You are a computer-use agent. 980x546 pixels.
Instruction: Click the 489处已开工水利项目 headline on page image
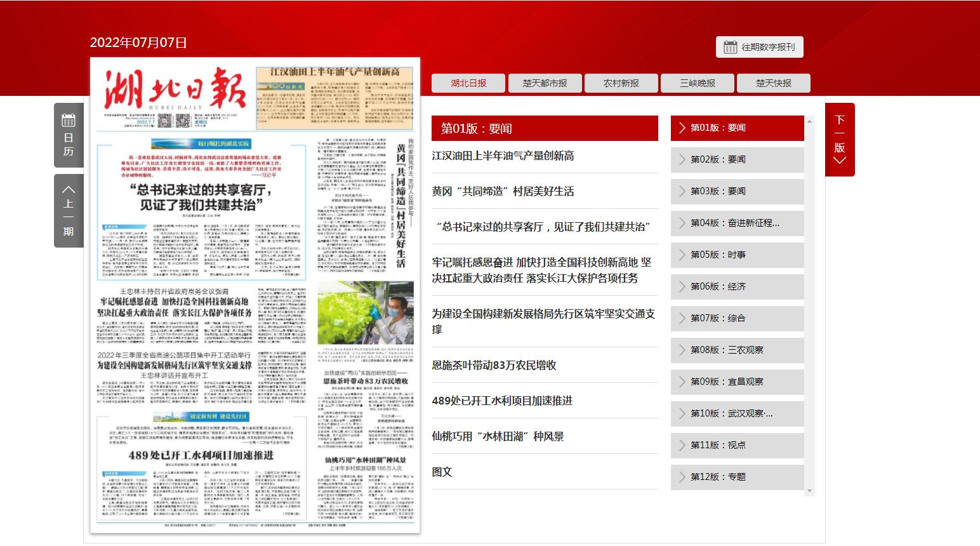tap(201, 455)
